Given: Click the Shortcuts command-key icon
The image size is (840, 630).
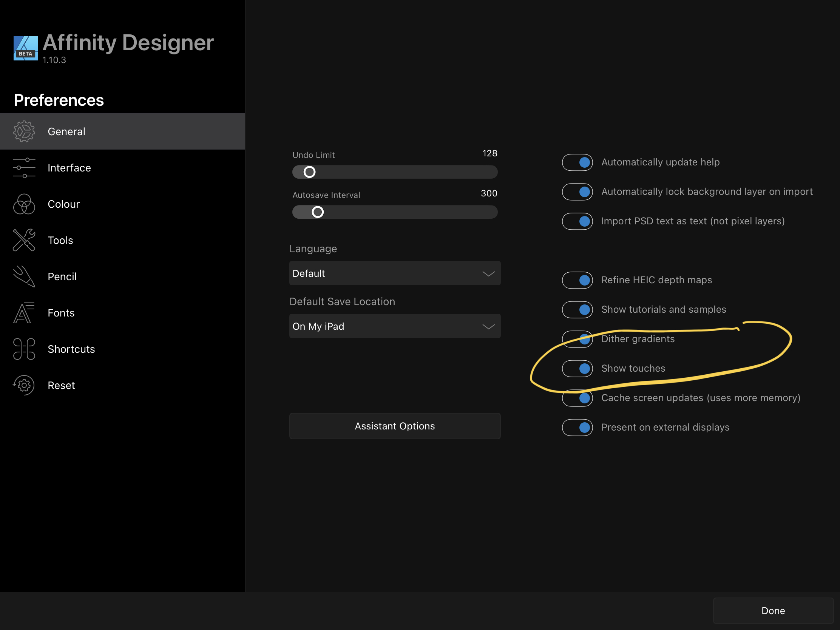Looking at the screenshot, I should 24,349.
